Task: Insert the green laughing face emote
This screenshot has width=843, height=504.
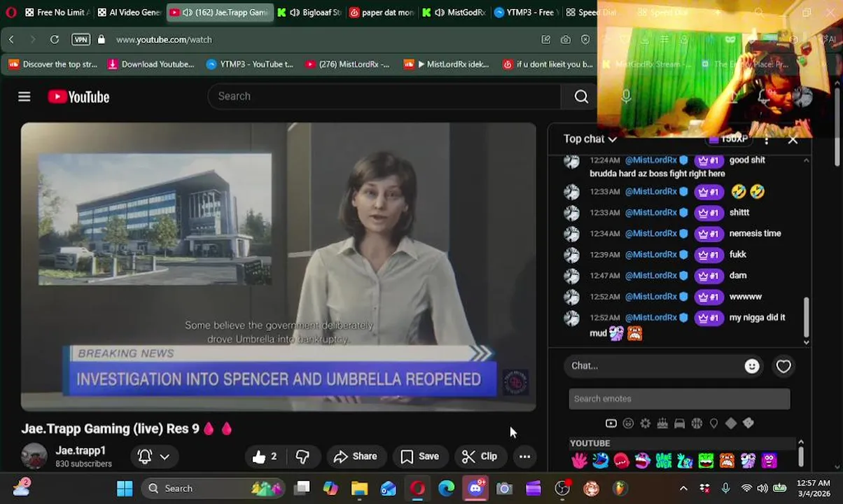Action: click(706, 460)
